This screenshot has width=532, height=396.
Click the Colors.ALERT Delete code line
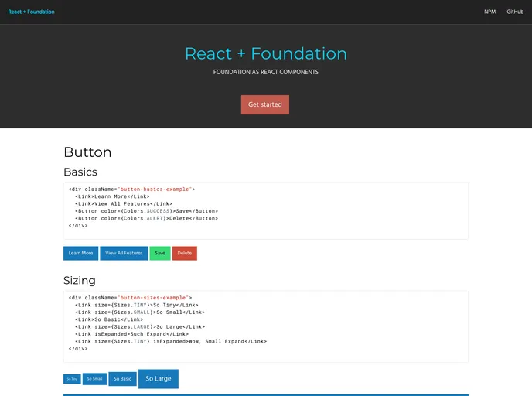point(147,219)
